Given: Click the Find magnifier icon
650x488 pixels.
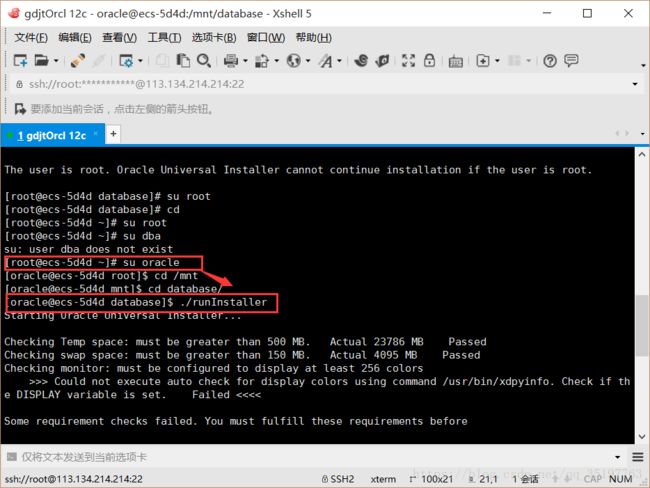Looking at the screenshot, I should (x=204, y=61).
